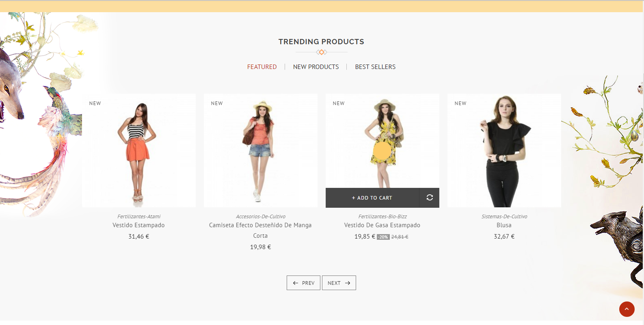
Task: Open the Vestido Estampado product image
Action: (139, 151)
